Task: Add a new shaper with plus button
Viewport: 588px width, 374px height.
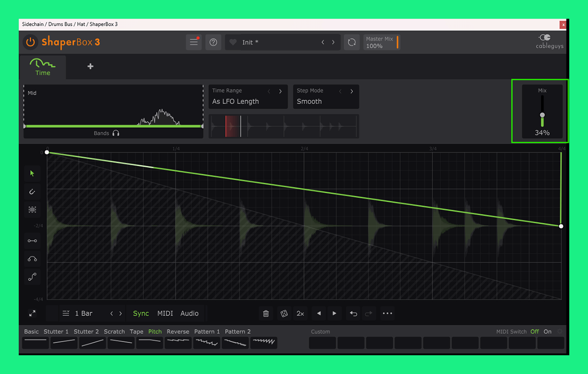Action: [90, 66]
